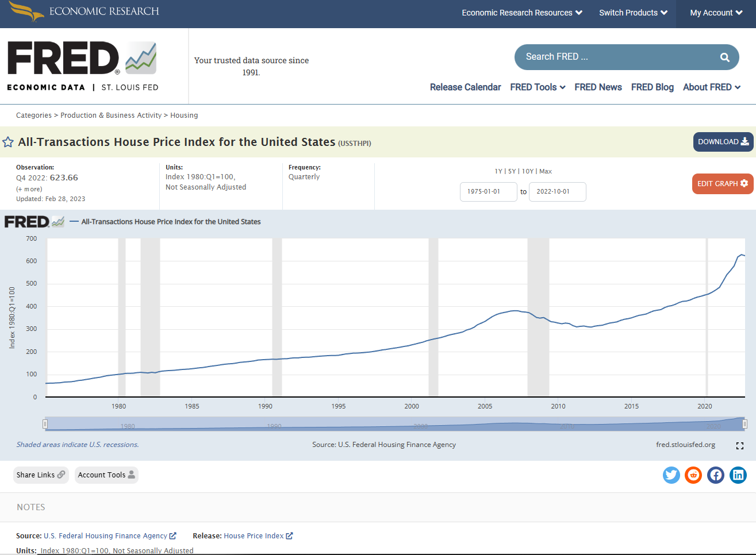Show more observations via (+ more)
The width and height of the screenshot is (756, 555).
(29, 189)
